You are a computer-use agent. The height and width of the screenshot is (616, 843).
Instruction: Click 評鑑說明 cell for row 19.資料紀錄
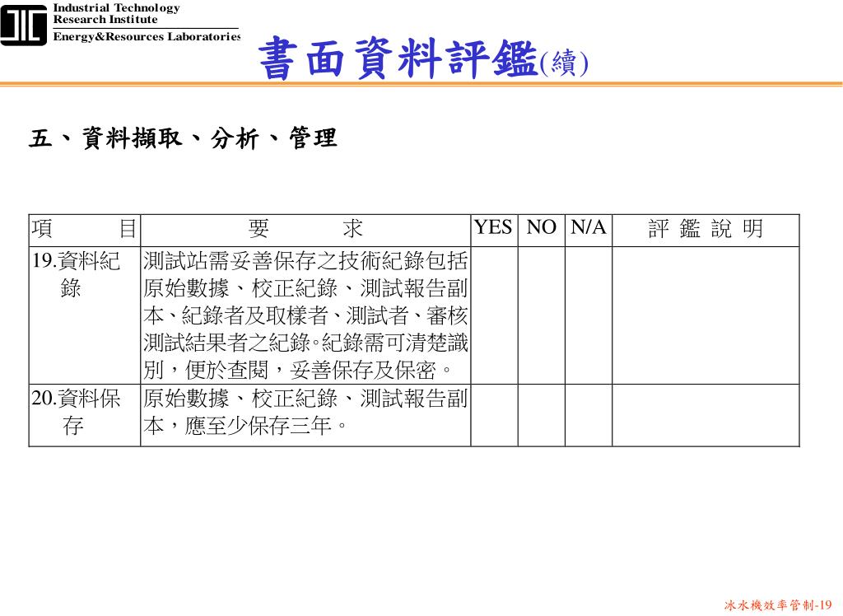pyautogui.click(x=706, y=315)
